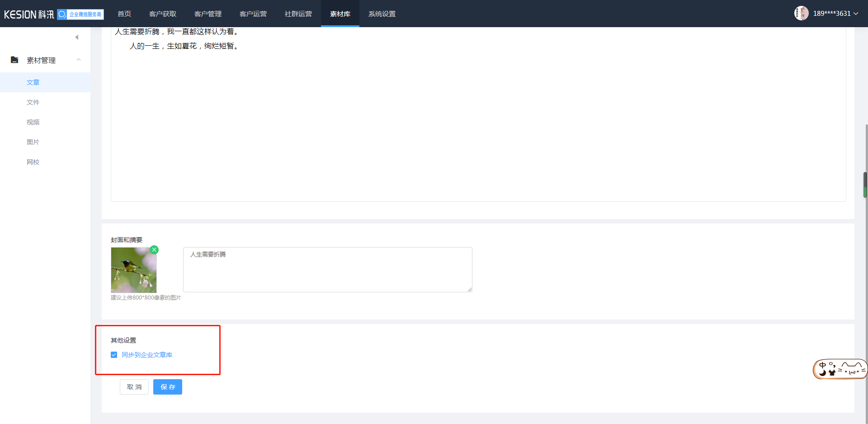Click the page vertical scrollbar thumb
Screen dimensions: 868x424
click(865, 185)
